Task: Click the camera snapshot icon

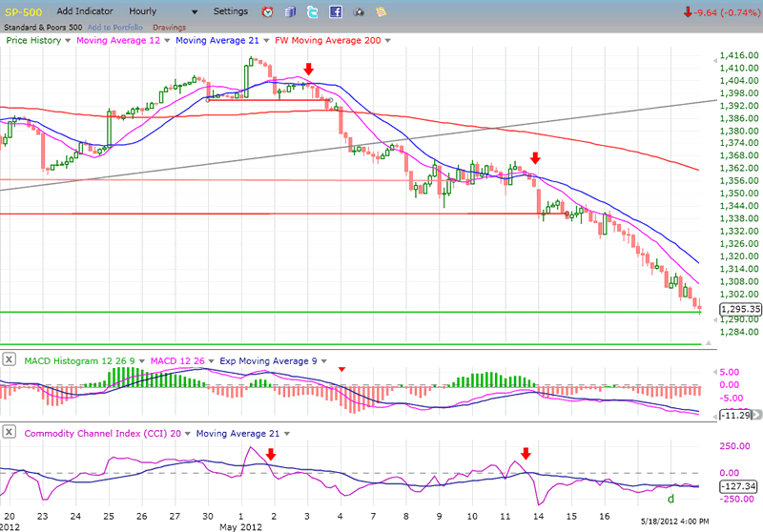Action: point(359,12)
